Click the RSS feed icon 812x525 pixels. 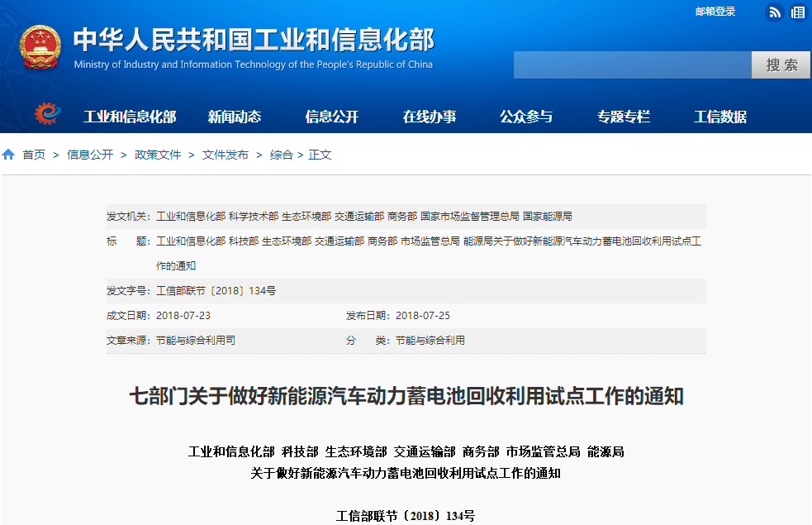[775, 12]
